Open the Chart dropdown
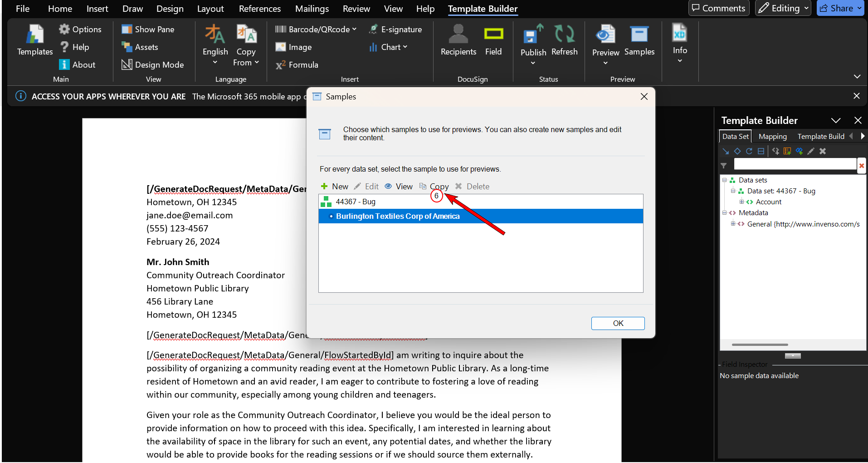This screenshot has width=868, height=463. click(x=388, y=47)
